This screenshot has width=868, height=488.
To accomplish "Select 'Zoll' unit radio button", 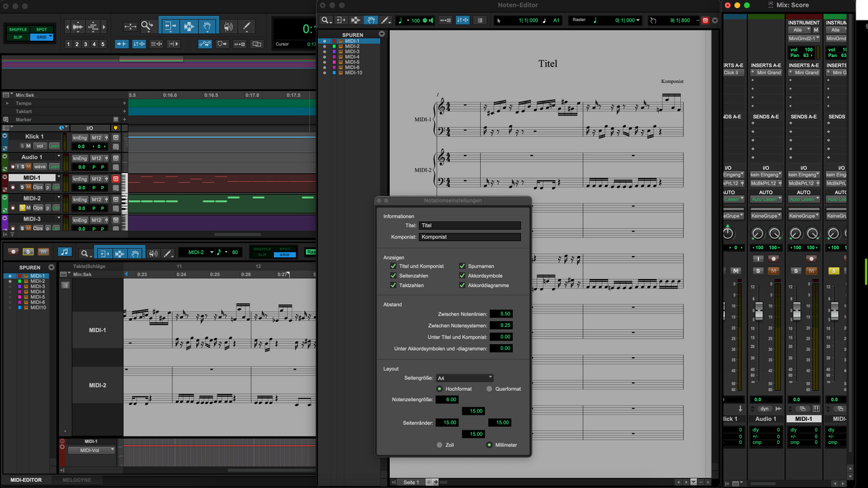I will tap(439, 445).
